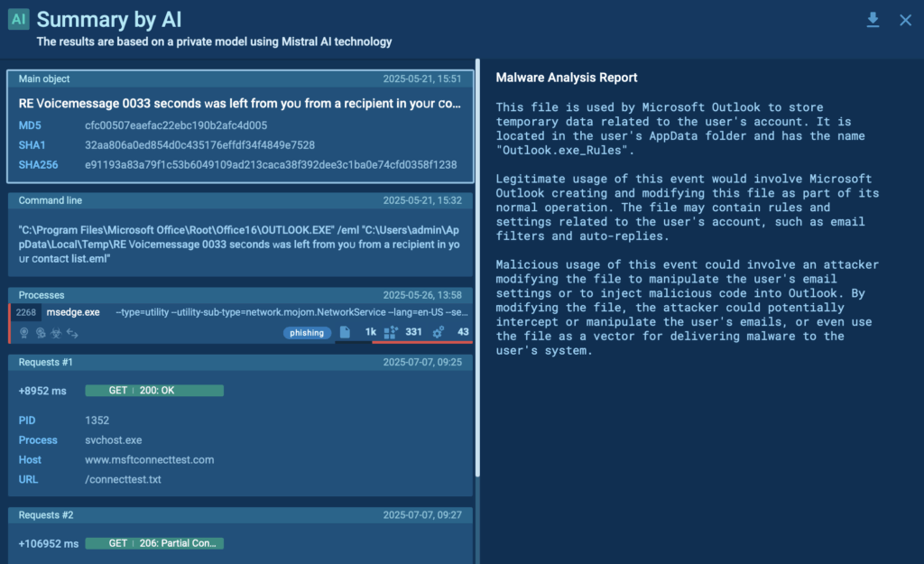924x564 pixels.
Task: Select the Main object section header
Action: coord(240,79)
